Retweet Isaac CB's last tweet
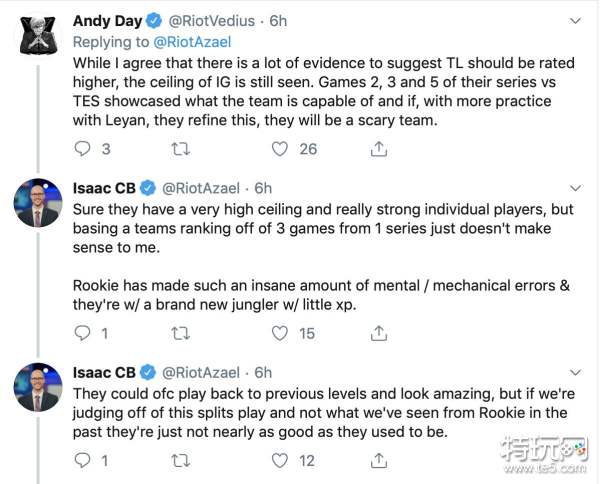Screen dimensions: 600x484 click(181, 461)
